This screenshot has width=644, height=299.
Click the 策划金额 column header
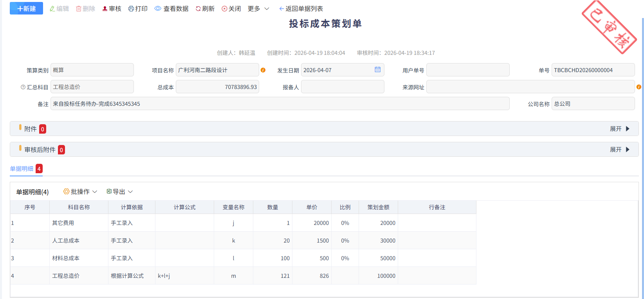[379, 207]
